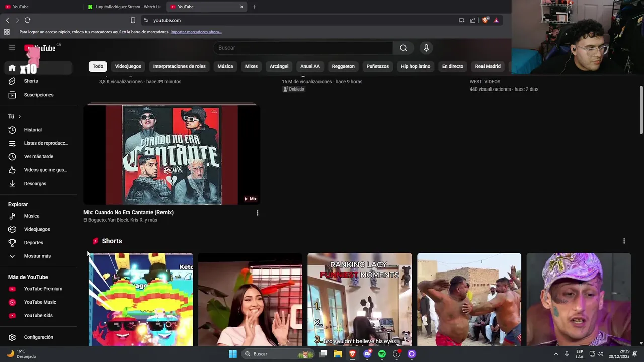The height and width of the screenshot is (362, 644).
Task: Select the Todo filter chip
Action: click(x=98, y=66)
